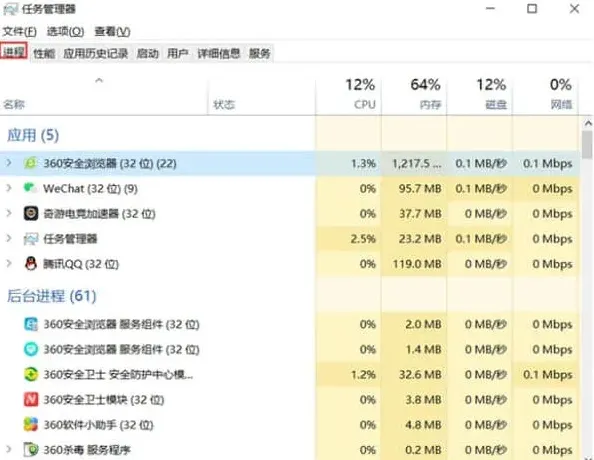Screen dimensions: 594x460
Task: Click the WeChat icon in the list
Action: coord(31,188)
